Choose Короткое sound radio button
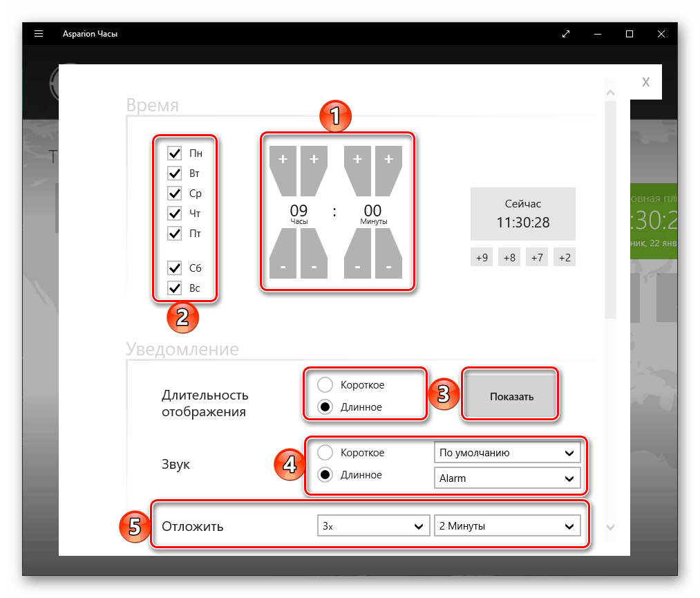Screen dimensions: 700x598 coord(325,452)
